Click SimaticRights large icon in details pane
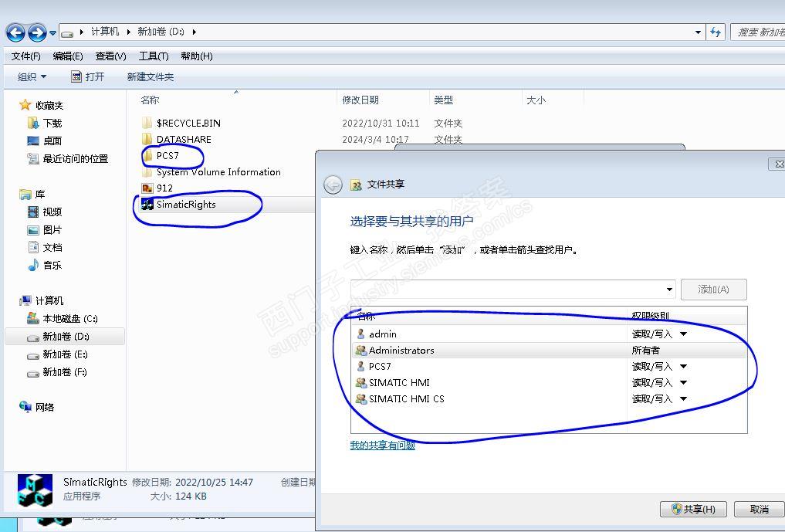785x532 pixels. pyautogui.click(x=35, y=490)
